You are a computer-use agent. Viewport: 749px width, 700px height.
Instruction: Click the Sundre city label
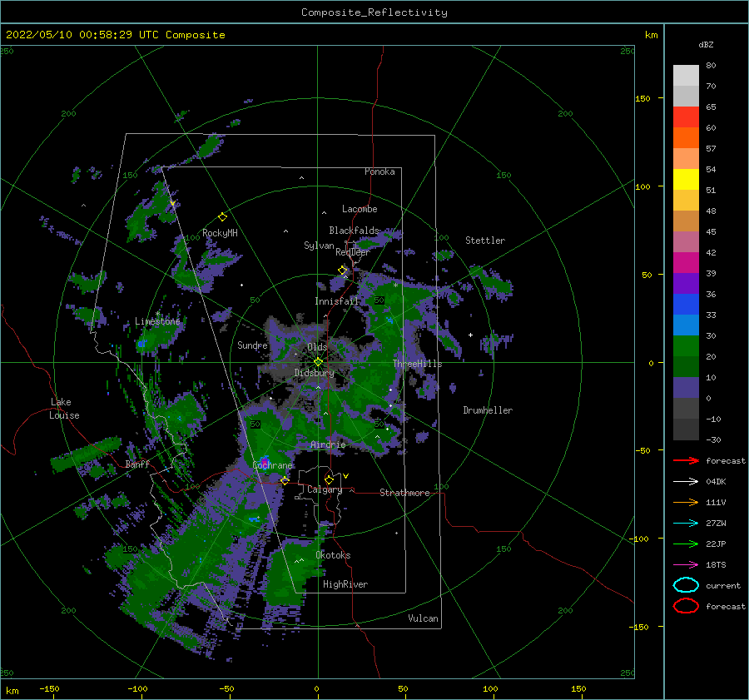[252, 345]
